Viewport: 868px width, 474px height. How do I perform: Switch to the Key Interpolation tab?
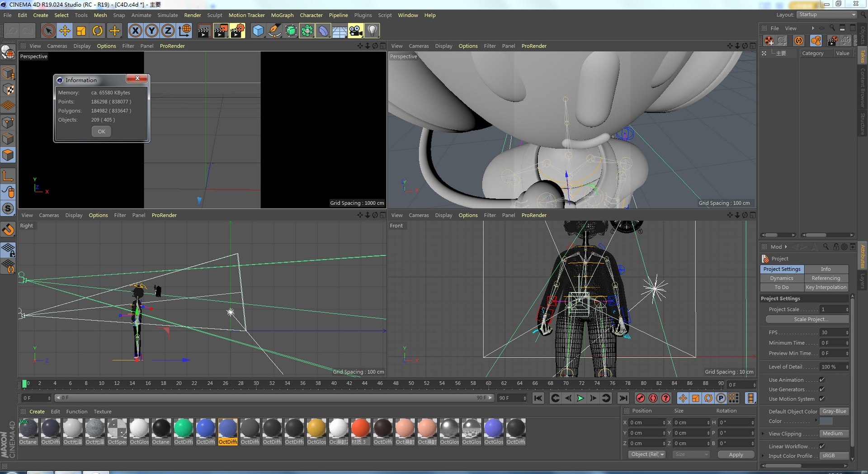[x=826, y=287]
